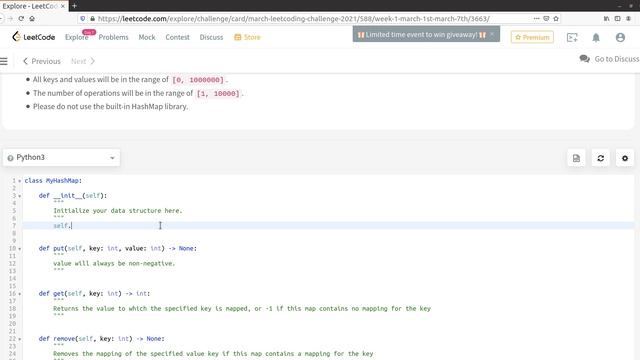Click the 'value will always be non-negative.' comment
The height and width of the screenshot is (360, 640).
[x=114, y=264]
